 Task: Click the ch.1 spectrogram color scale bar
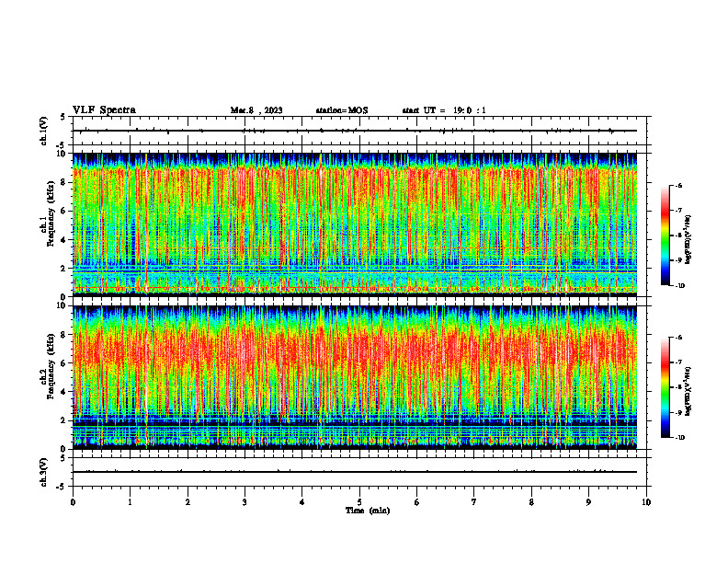click(x=665, y=236)
